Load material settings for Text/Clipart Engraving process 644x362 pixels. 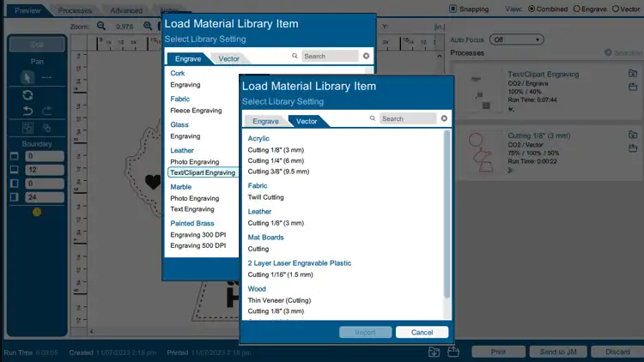[632, 74]
